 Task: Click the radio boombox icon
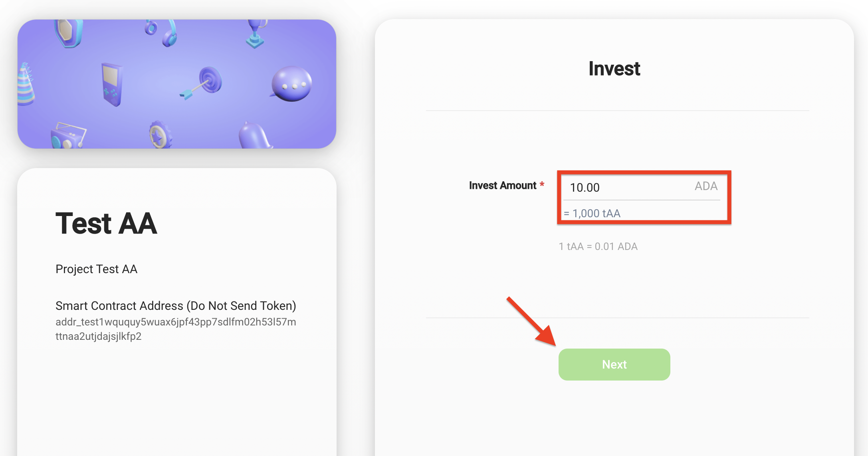coord(68,136)
